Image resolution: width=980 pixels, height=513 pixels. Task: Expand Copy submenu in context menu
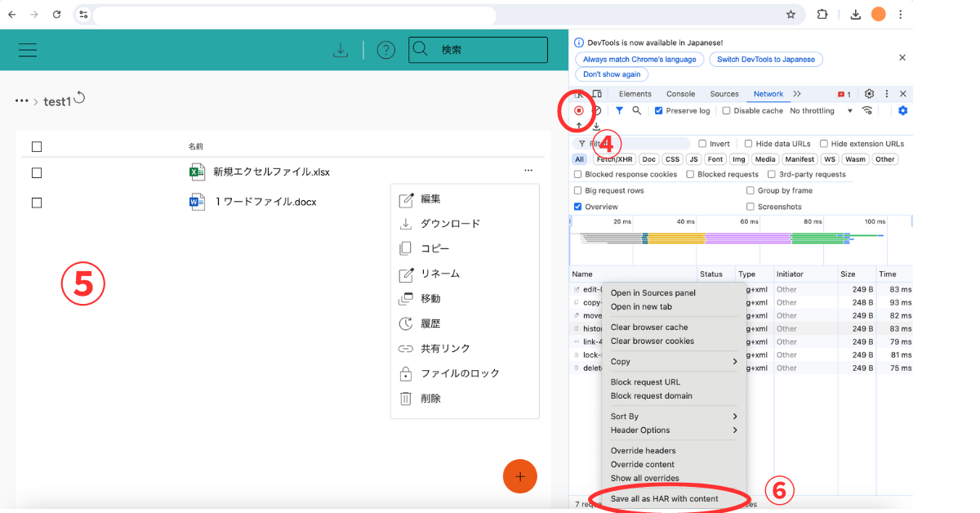pyautogui.click(x=675, y=362)
